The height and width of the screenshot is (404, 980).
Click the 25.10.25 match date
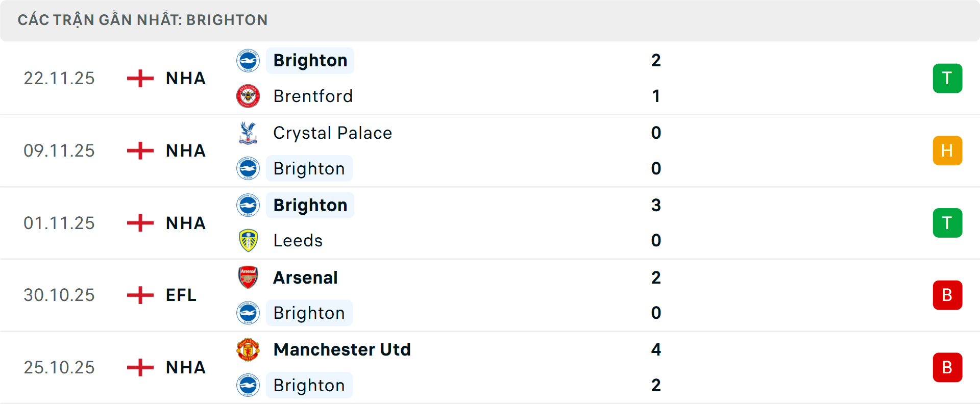[x=59, y=367]
